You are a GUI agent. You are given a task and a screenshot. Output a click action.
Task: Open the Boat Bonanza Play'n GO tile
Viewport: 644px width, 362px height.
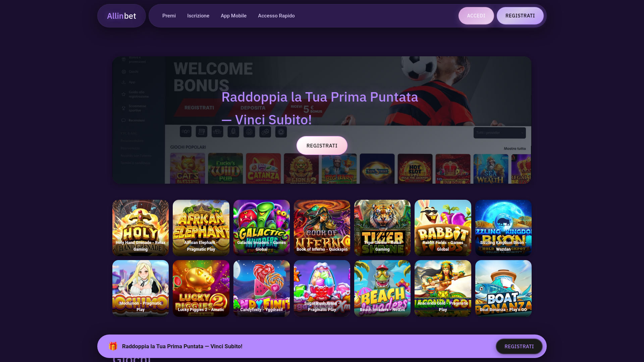click(x=503, y=288)
